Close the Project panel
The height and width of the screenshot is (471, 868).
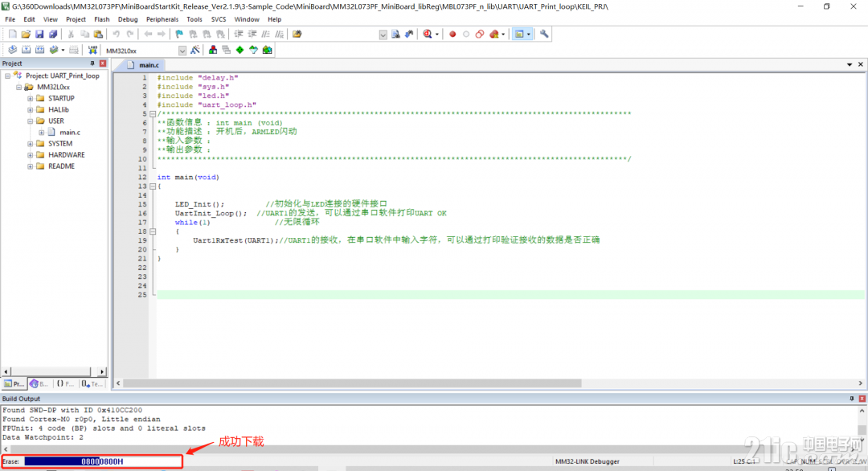click(102, 63)
